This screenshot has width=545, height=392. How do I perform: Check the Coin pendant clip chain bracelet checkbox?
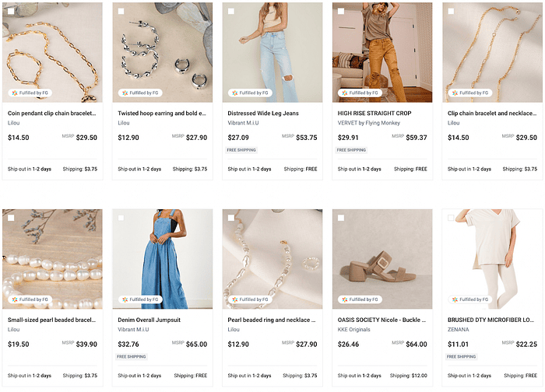11,12
